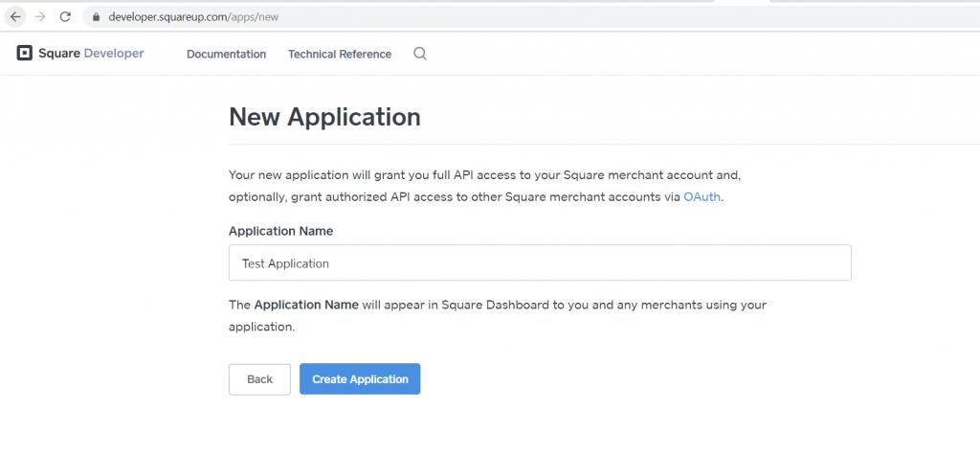Click the Square Developer home title
This screenshot has height=455, width=980.
click(x=91, y=54)
